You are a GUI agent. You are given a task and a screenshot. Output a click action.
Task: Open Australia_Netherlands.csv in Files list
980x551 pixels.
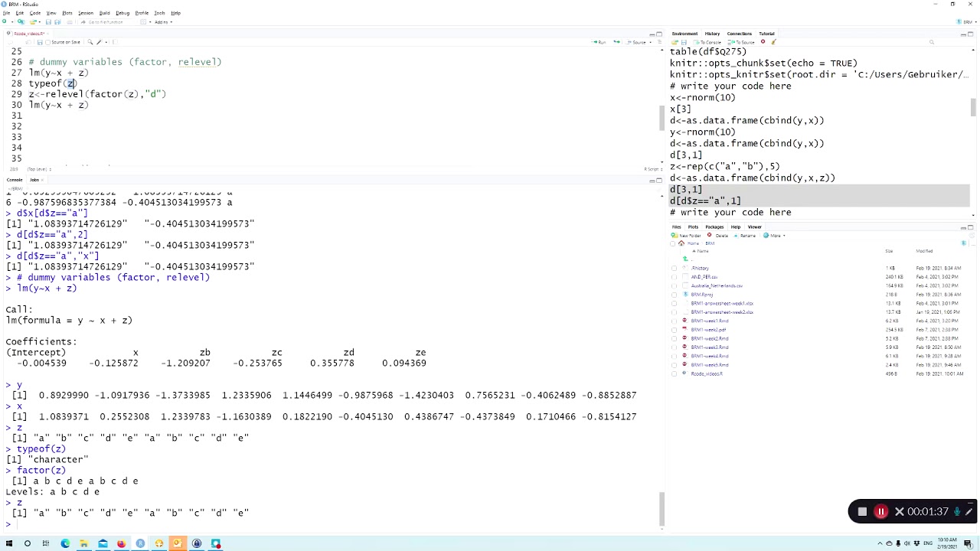point(717,285)
